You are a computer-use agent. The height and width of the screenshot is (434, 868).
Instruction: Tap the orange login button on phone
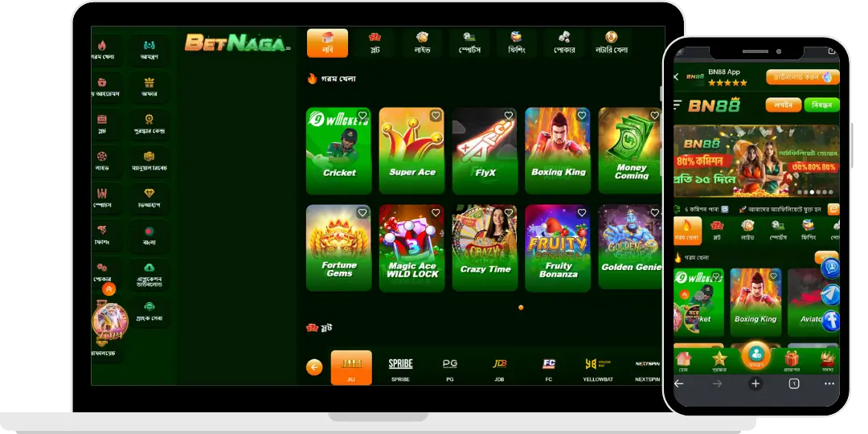pyautogui.click(x=784, y=104)
